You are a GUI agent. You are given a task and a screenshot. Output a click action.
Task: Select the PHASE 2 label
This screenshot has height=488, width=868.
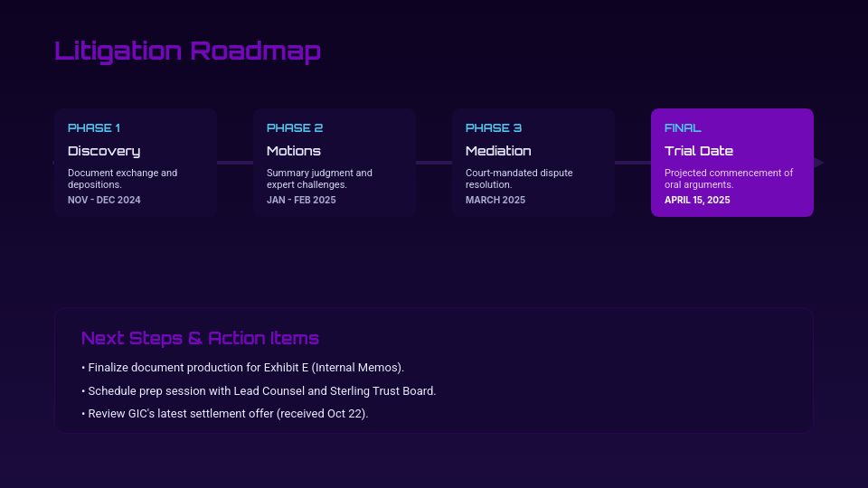295,128
